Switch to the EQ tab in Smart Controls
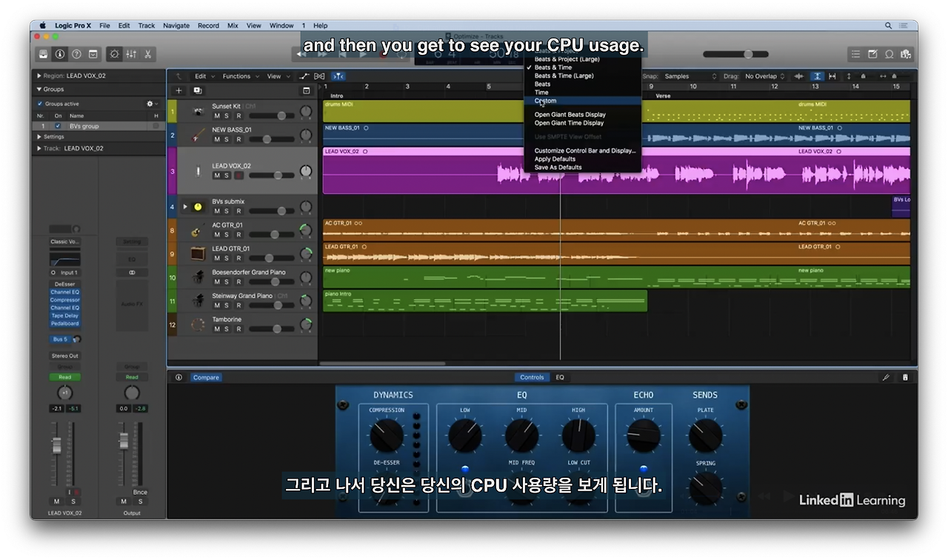The height and width of the screenshot is (560, 948). 560,377
